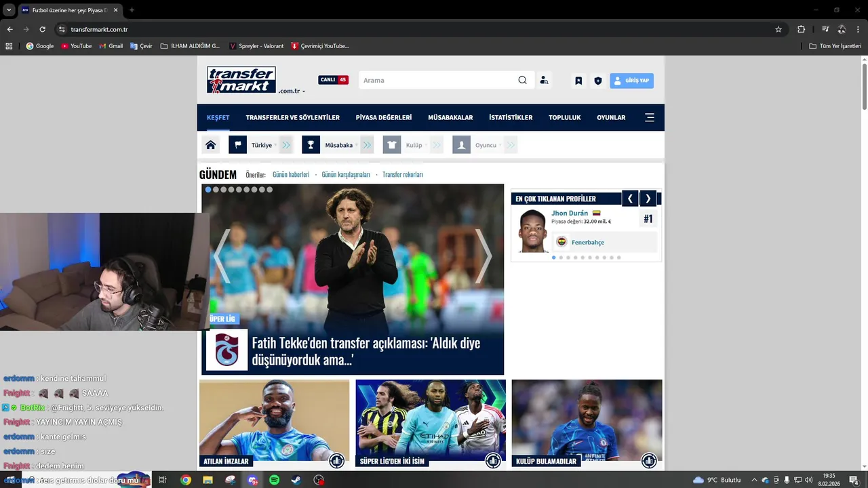
Task: Open TOPLULUK menu
Action: click(565, 117)
